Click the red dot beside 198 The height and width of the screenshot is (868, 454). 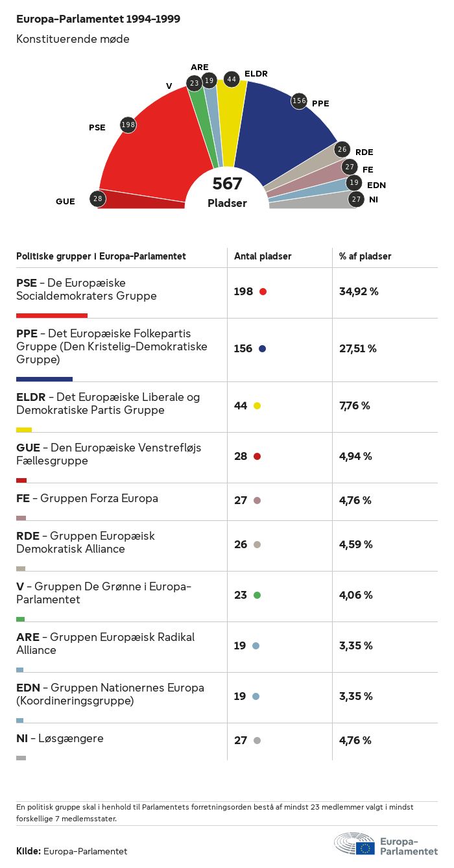(263, 292)
